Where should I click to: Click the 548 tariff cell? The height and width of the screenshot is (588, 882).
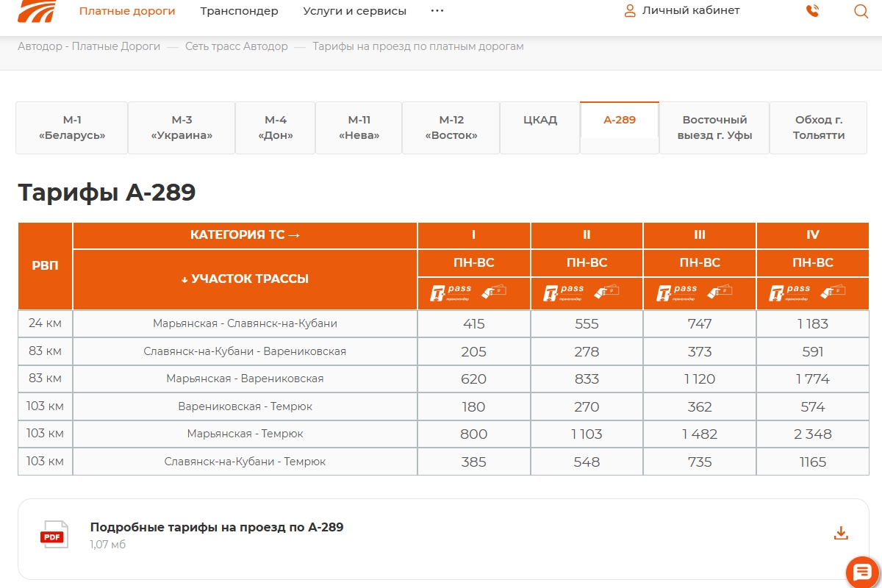[x=587, y=462]
